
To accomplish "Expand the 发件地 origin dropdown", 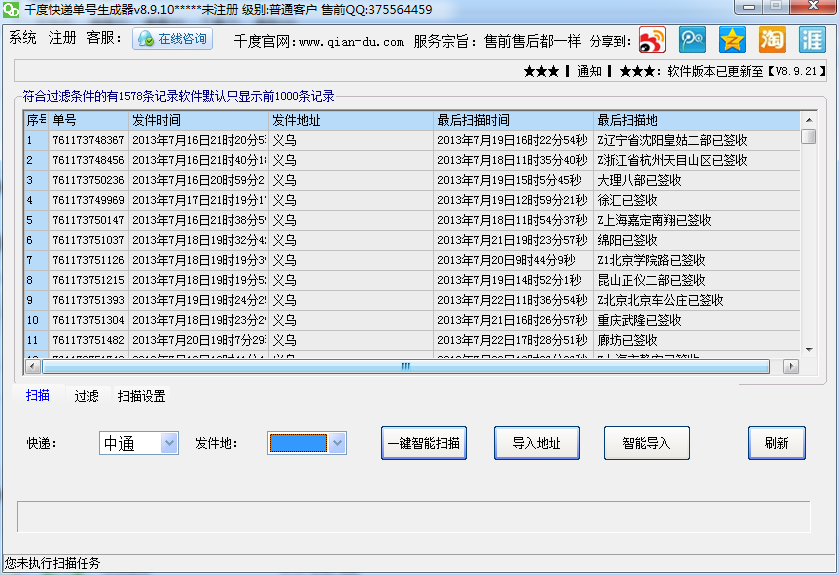I will click(338, 442).
